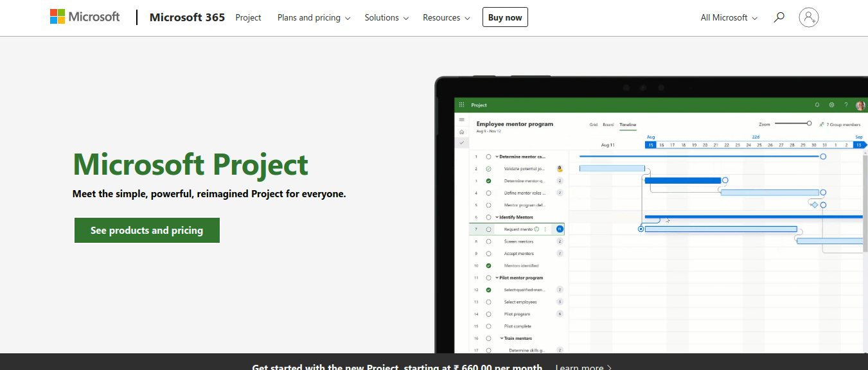Collapse Pilot mentor program group
The height and width of the screenshot is (370, 868).
pos(497,278)
